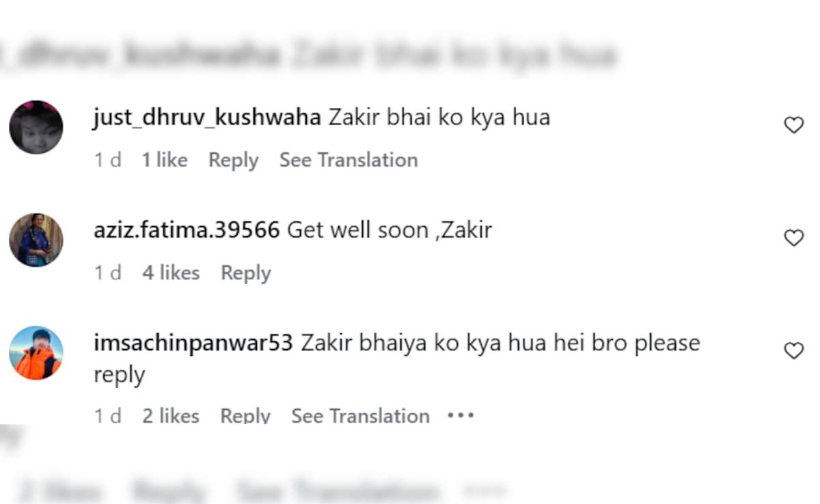The image size is (820, 504).
Task: See translation of imsachinpanwar53's comment
Action: click(x=360, y=415)
